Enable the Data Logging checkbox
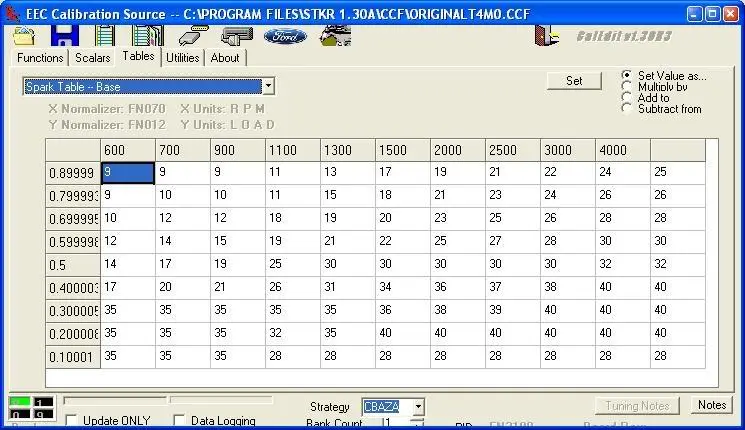This screenshot has height=430, width=745. [179, 420]
